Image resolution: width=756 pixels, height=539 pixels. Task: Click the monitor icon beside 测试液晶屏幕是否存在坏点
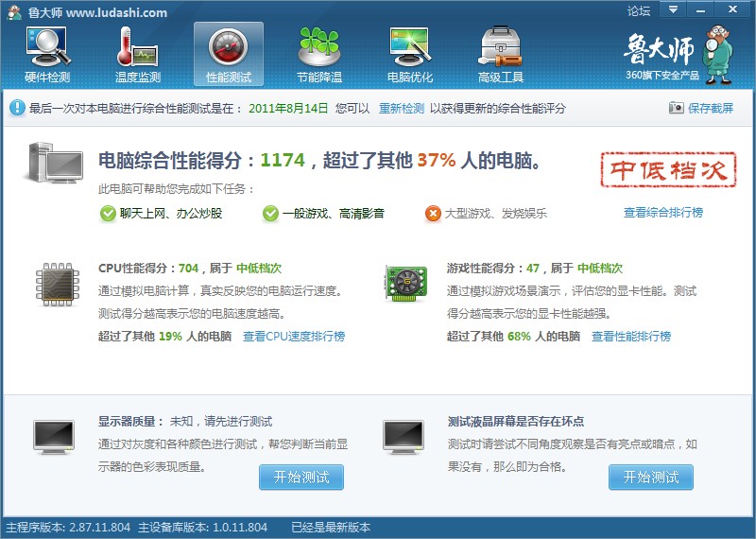coord(404,437)
